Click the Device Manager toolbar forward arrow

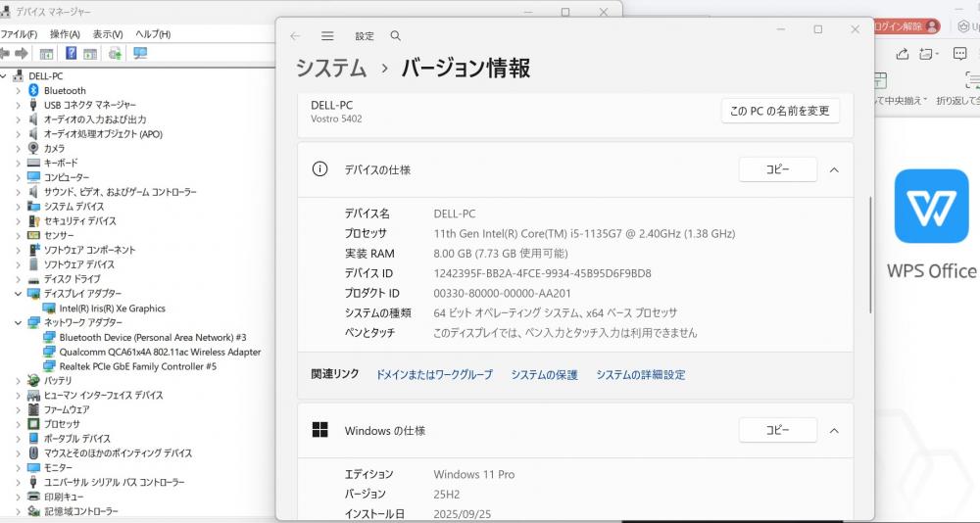click(x=22, y=54)
